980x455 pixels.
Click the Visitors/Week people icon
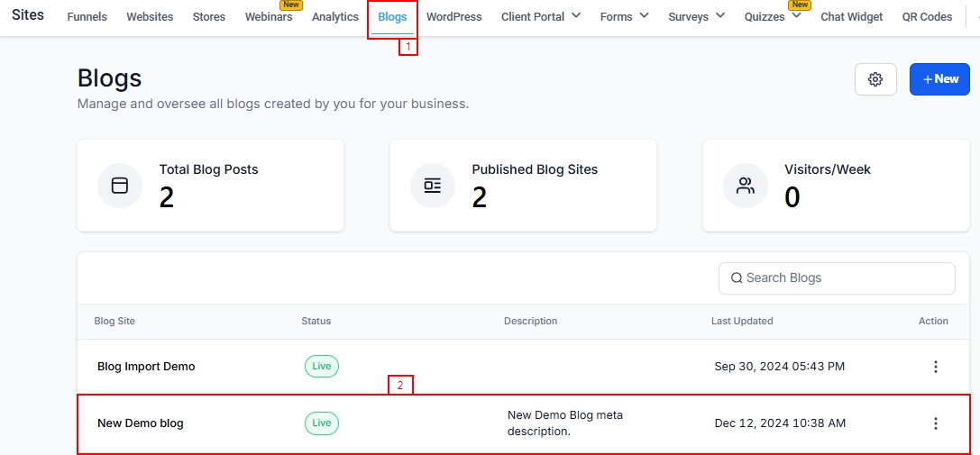[746, 186]
